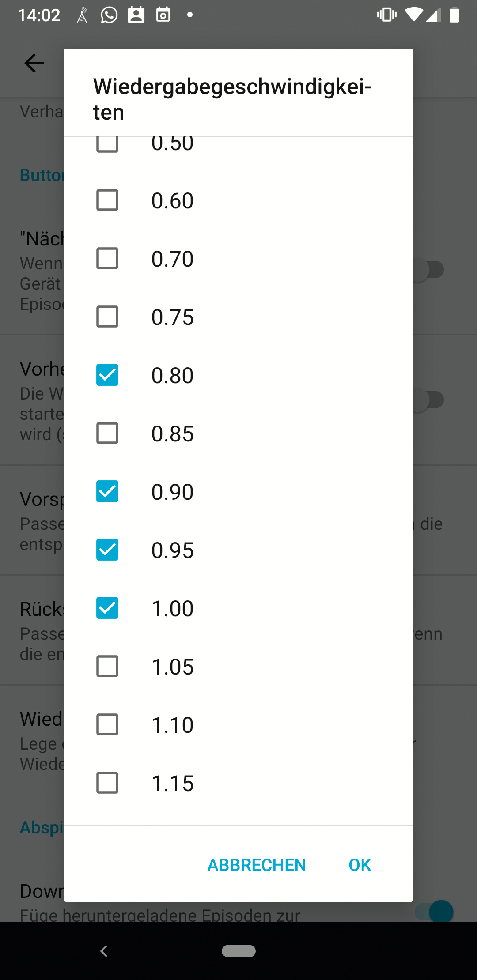Disable the 0.95 playback speed
This screenshot has width=477, height=980.
(x=107, y=550)
